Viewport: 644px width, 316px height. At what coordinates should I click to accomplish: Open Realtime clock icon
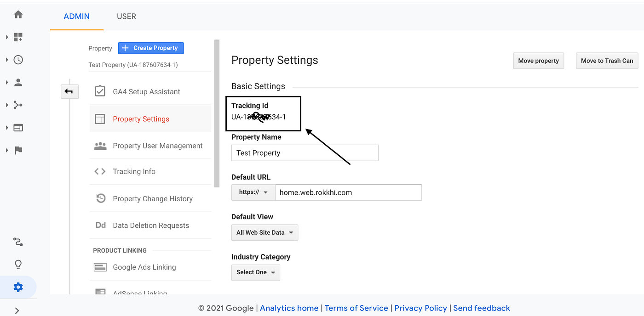click(18, 60)
